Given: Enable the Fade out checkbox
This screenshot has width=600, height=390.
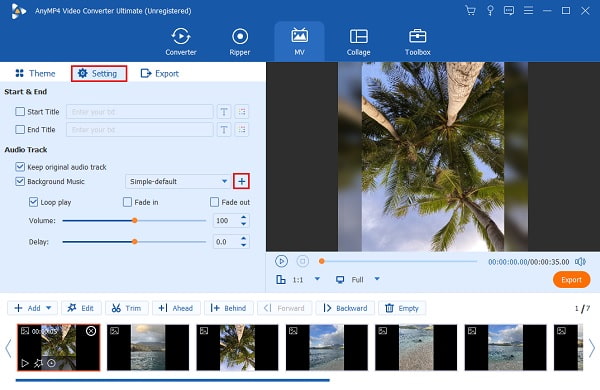Looking at the screenshot, I should coord(214,202).
